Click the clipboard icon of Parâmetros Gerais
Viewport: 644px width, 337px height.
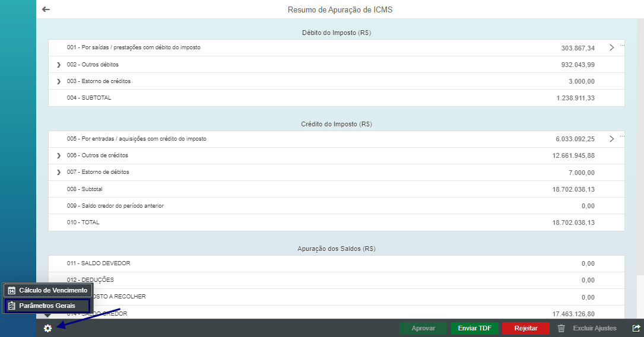[11, 306]
